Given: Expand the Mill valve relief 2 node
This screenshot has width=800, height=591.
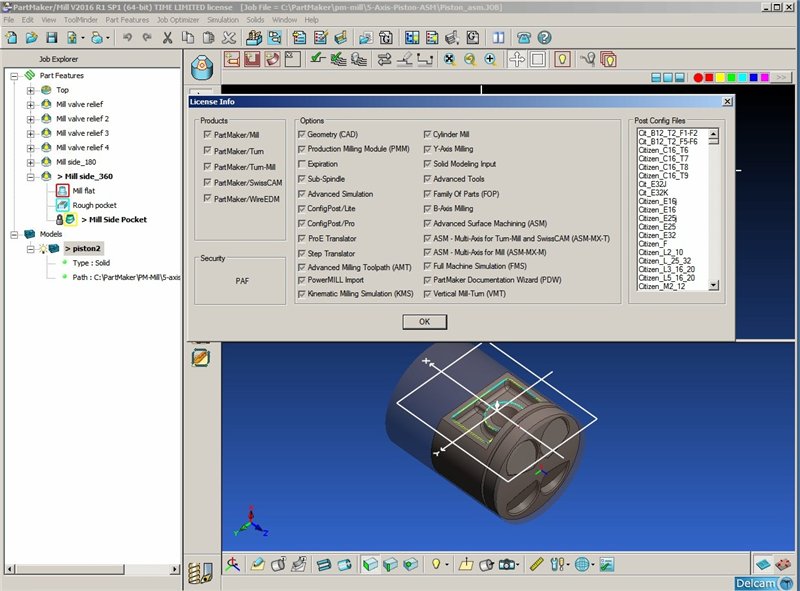Looking at the screenshot, I should 31,119.
